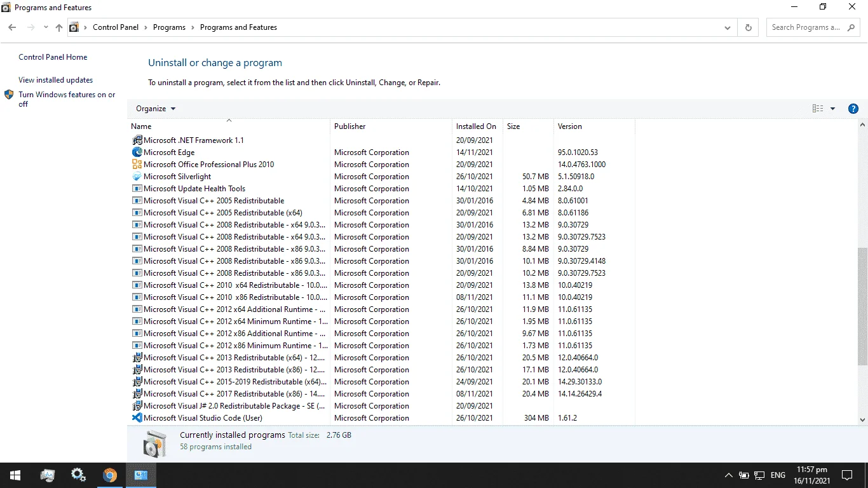The width and height of the screenshot is (868, 488).
Task: Click the Microsoft Edge icon
Action: 137,152
